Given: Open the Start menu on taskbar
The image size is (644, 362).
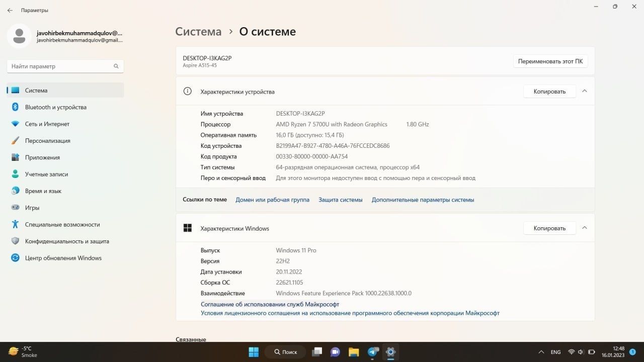Looking at the screenshot, I should click(x=254, y=351).
